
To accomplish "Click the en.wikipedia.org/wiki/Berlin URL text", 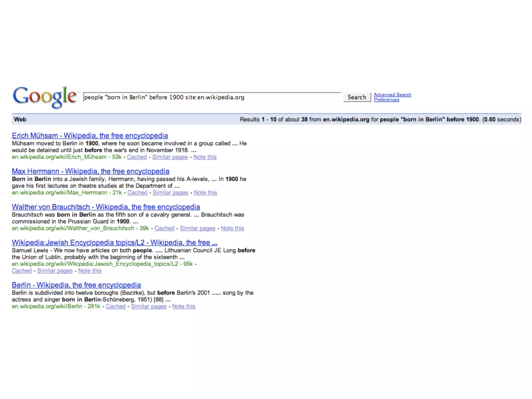I will pyautogui.click(x=47, y=306).
